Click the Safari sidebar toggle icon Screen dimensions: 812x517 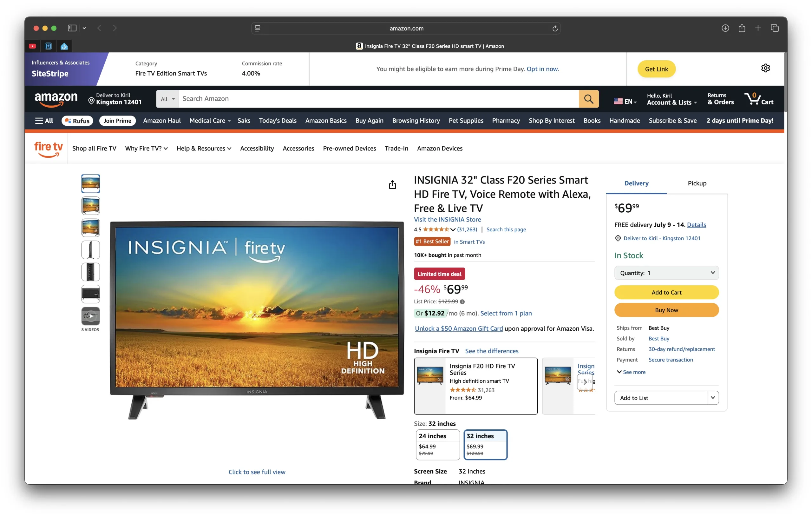click(x=72, y=28)
